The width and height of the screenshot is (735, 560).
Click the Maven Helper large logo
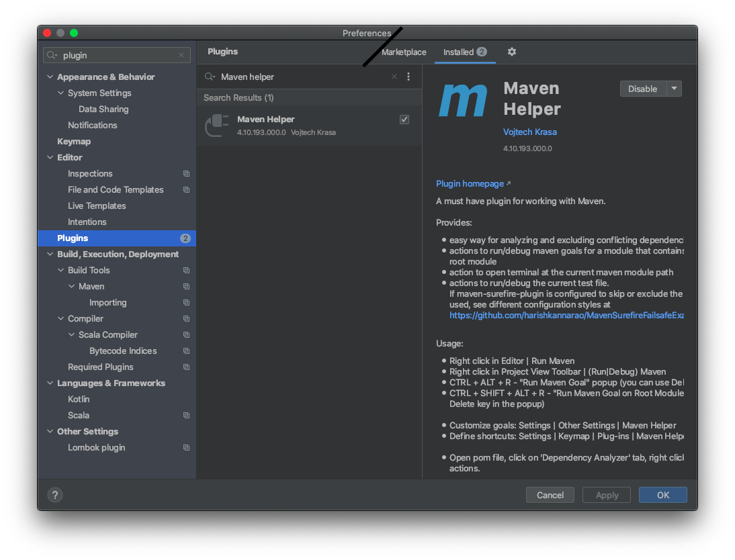coord(463,100)
